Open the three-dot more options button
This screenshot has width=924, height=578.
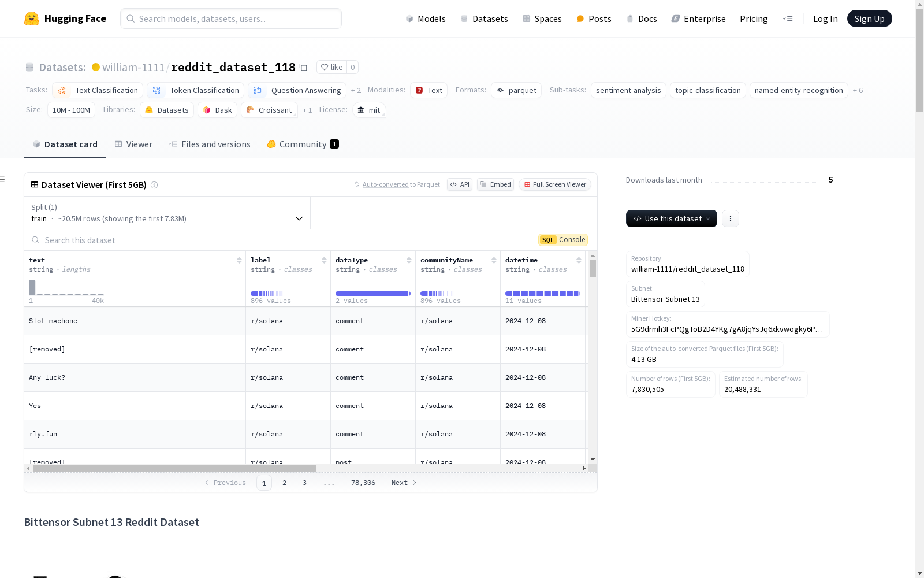tap(731, 218)
